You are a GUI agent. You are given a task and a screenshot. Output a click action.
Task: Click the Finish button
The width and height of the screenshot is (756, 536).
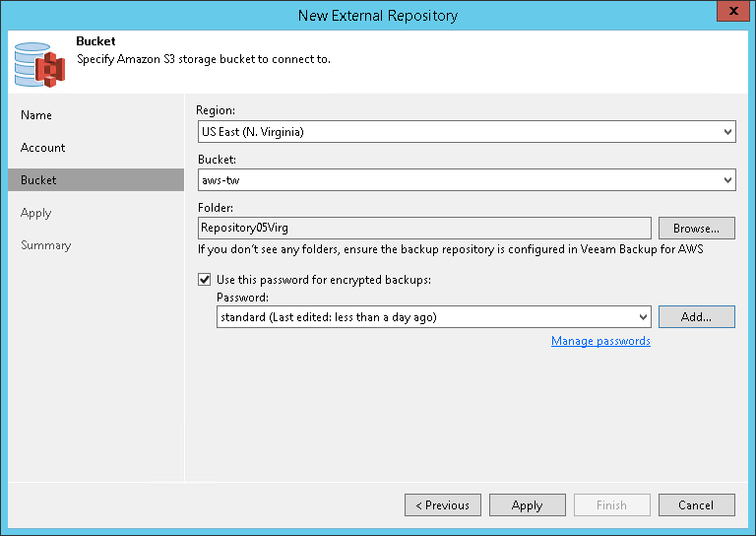[611, 505]
